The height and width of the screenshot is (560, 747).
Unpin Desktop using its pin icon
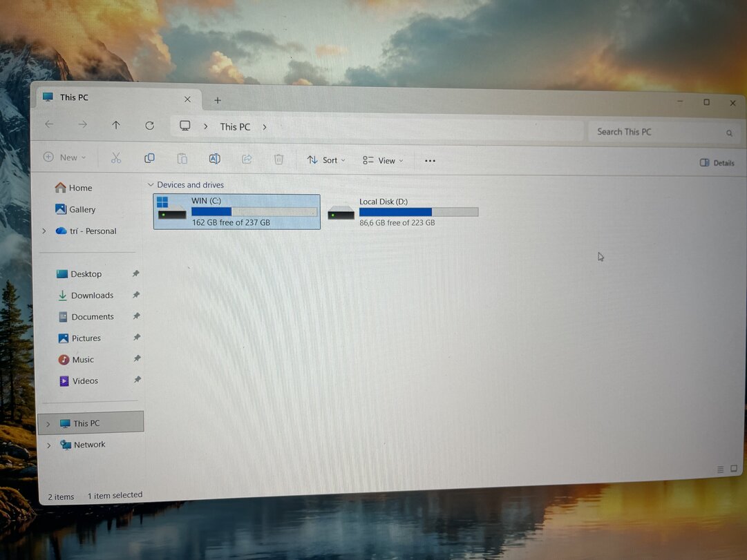click(135, 273)
